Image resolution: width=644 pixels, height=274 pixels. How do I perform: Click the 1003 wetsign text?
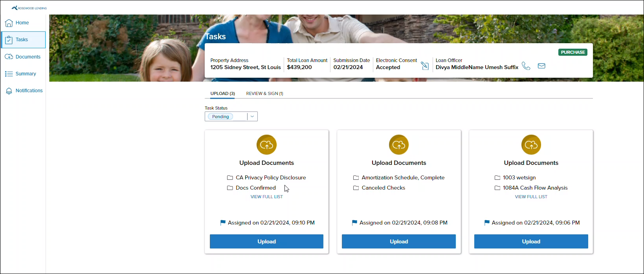click(519, 178)
